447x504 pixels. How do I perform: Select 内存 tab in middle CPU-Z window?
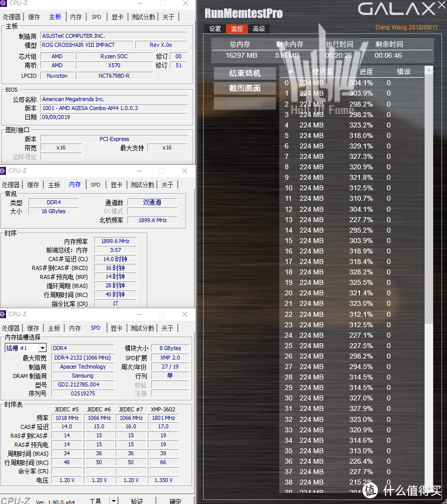(x=75, y=184)
